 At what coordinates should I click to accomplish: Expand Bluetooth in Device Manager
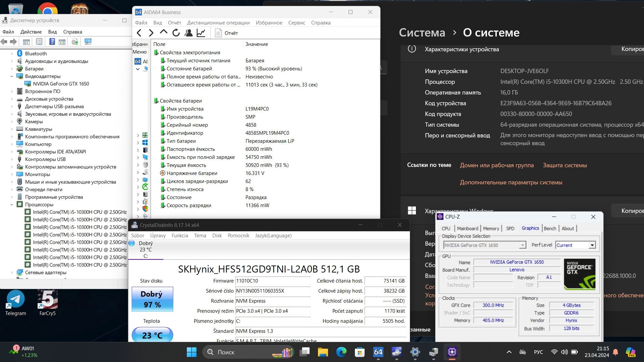12,54
